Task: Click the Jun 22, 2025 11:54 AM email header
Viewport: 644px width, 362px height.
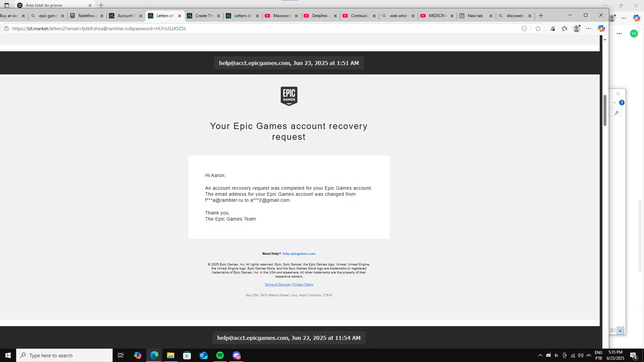Action: point(289,338)
